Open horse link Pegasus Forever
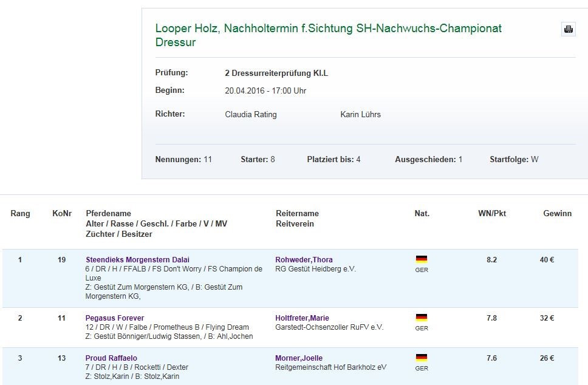This screenshot has height=385, width=588. click(115, 318)
